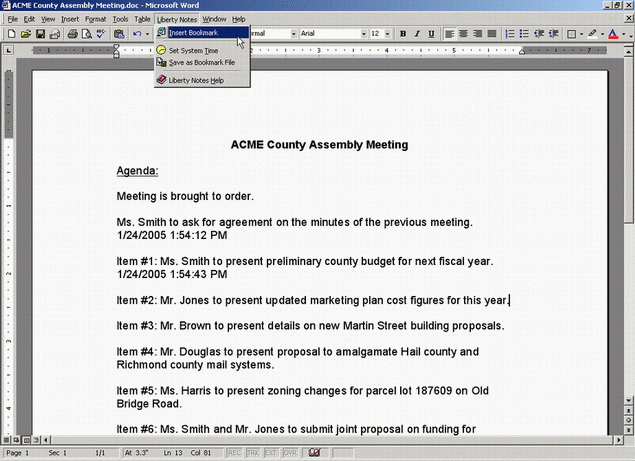This screenshot has width=635, height=461.
Task: Print the document using printer icon
Action: pyautogui.click(x=72, y=34)
